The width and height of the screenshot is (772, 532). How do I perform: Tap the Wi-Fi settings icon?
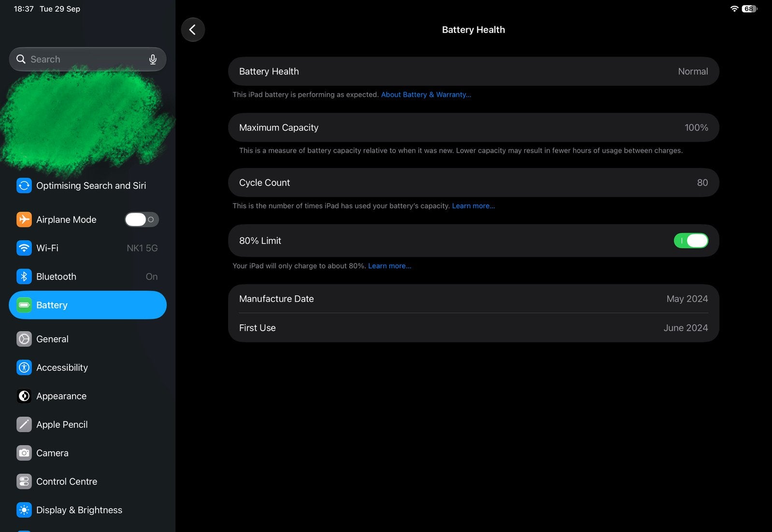[24, 248]
